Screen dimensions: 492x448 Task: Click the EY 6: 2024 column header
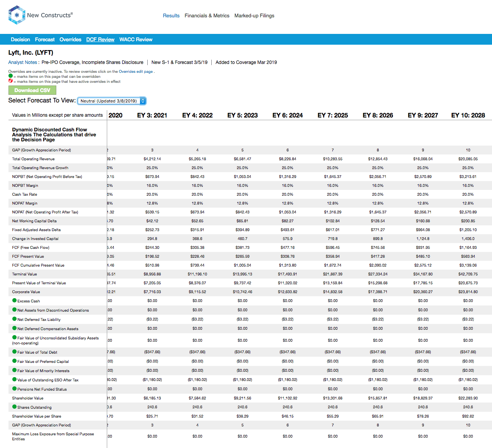coord(288,115)
